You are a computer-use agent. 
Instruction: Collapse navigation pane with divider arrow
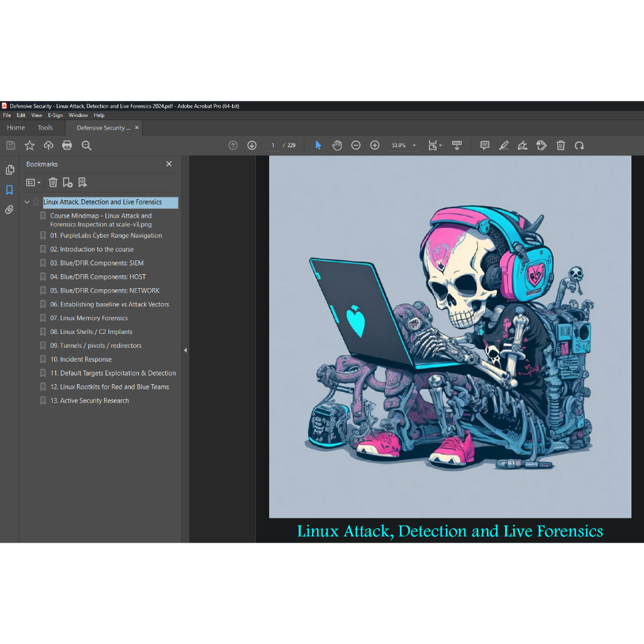[x=186, y=350]
